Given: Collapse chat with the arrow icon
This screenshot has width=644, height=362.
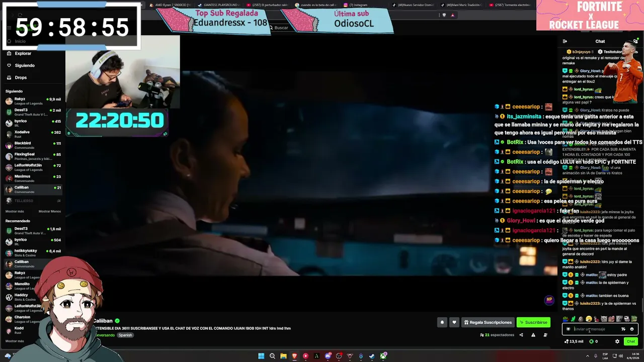Looking at the screenshot, I should tap(565, 41).
